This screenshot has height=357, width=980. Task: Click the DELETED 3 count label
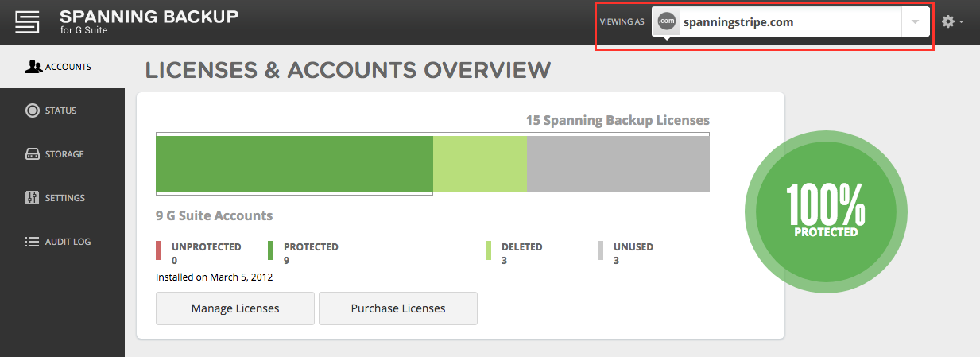coord(522,253)
